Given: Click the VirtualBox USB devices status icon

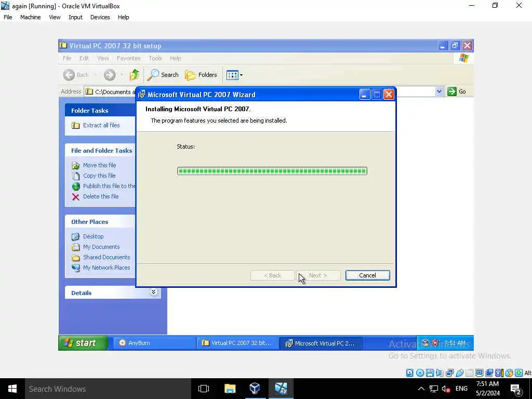Looking at the screenshot, I should click(460, 373).
